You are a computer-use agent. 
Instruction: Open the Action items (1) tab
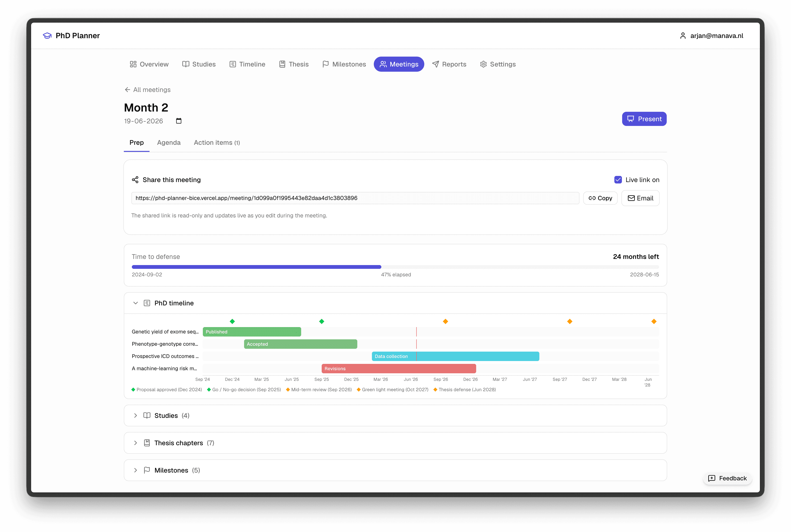[217, 142]
